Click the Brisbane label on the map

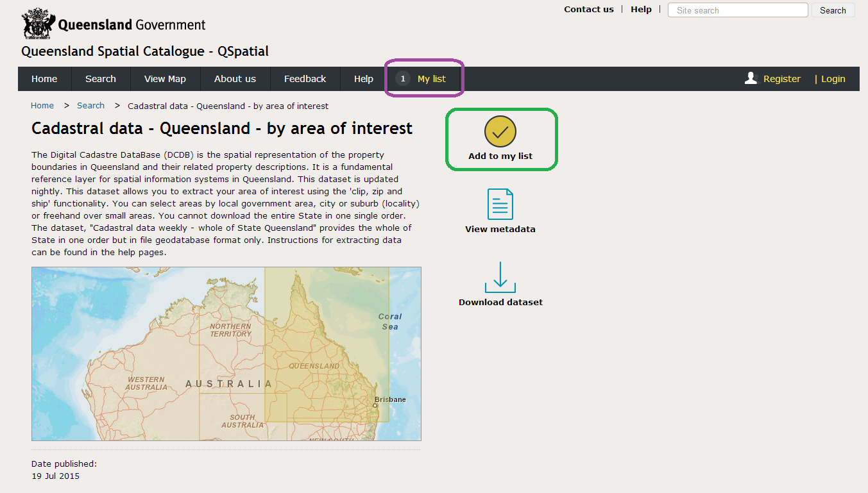pyautogui.click(x=390, y=399)
